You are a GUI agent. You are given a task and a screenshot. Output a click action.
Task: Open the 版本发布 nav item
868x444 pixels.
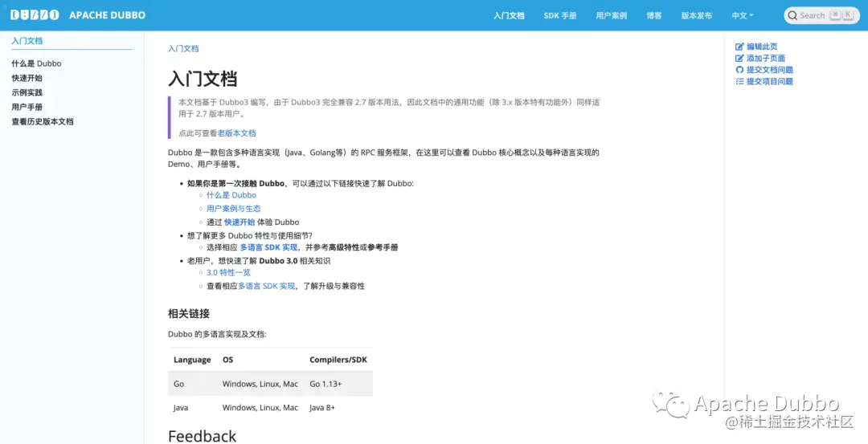(x=696, y=15)
